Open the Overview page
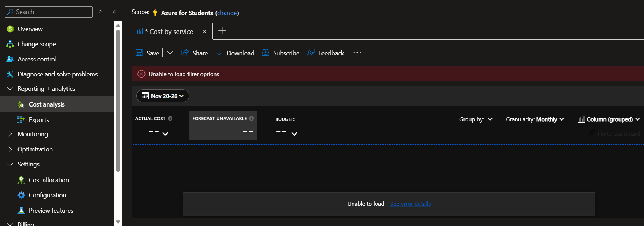 click(30, 29)
